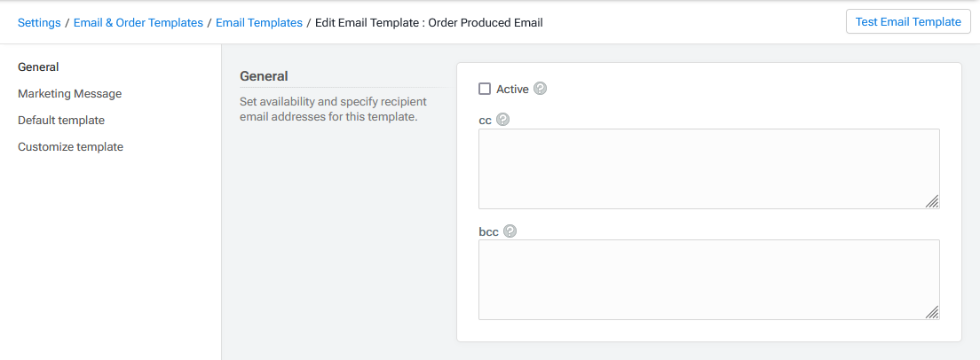The height and width of the screenshot is (360, 980).
Task: Select General in left sidebar
Action: 38,67
